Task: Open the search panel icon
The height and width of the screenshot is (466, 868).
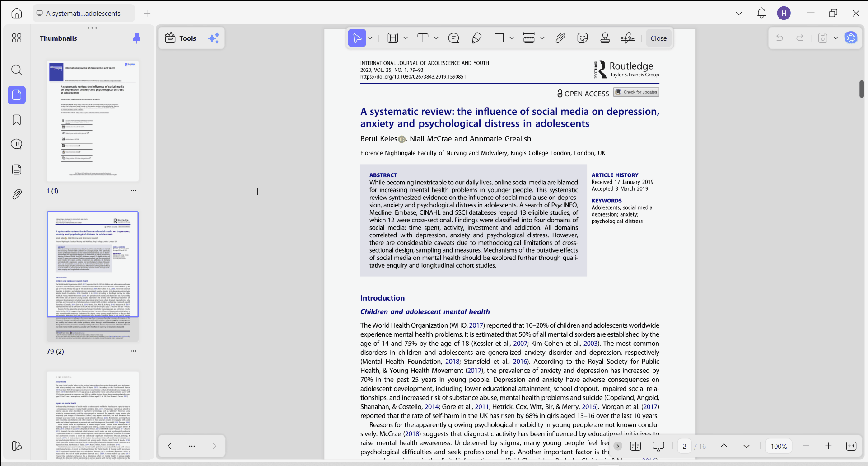Action: (x=17, y=70)
